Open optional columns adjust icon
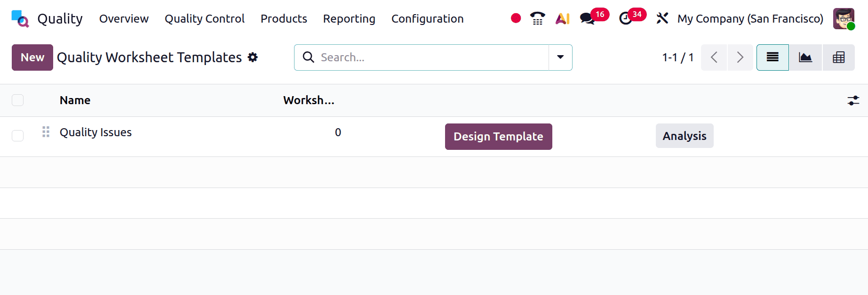 click(853, 100)
